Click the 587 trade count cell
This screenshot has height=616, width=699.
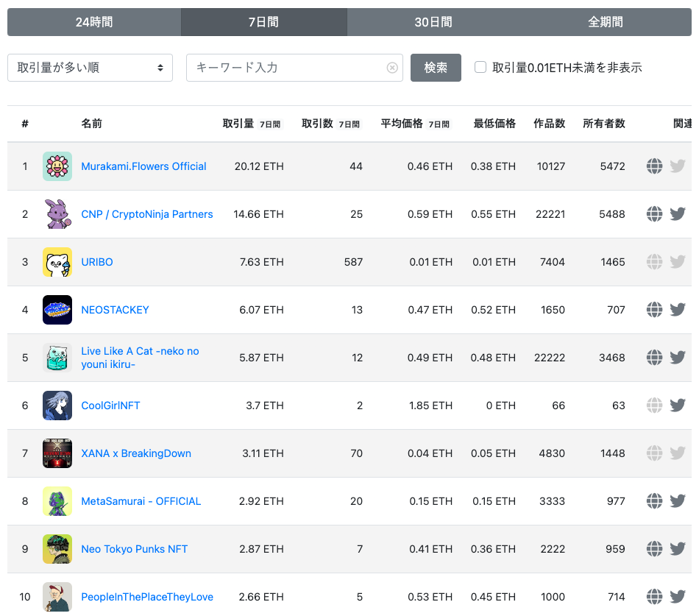click(353, 262)
